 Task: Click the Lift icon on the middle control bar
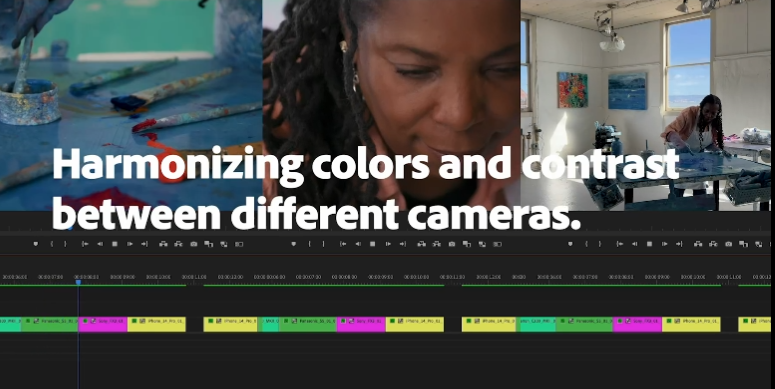(422, 244)
